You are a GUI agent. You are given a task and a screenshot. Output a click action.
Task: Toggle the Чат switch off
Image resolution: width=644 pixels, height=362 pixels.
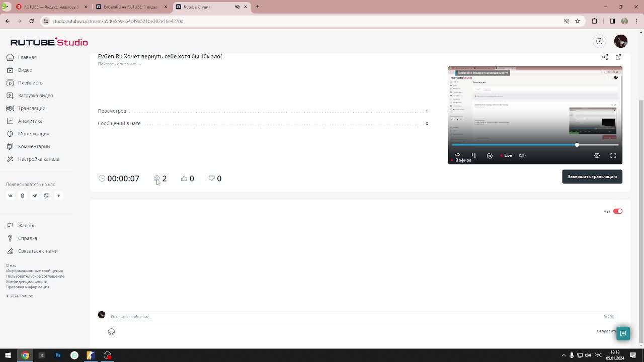pyautogui.click(x=618, y=211)
